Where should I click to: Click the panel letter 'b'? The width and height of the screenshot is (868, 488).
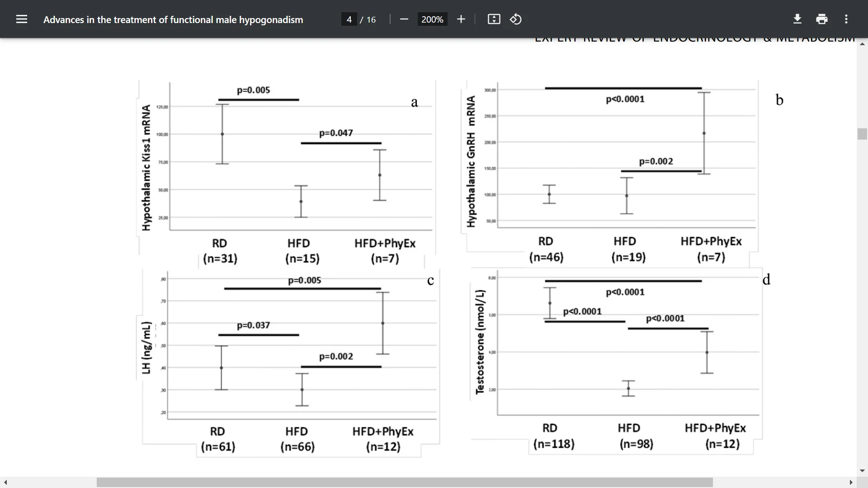pos(779,99)
